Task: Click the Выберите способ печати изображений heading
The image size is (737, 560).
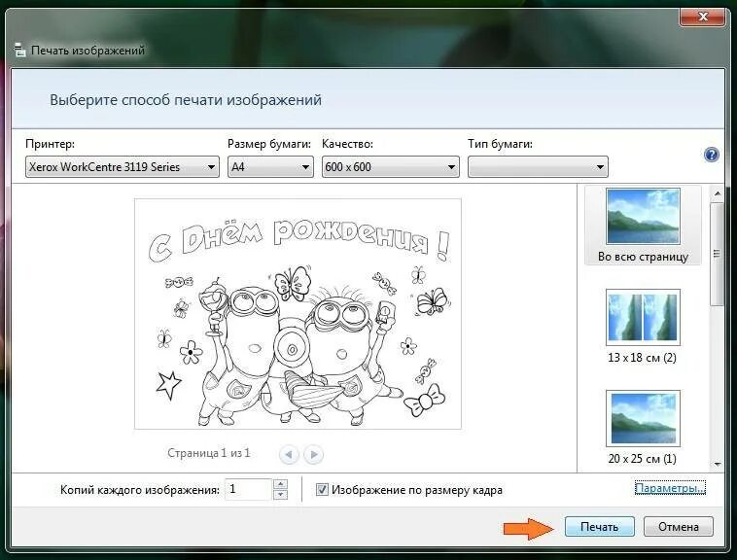Action: (186, 100)
